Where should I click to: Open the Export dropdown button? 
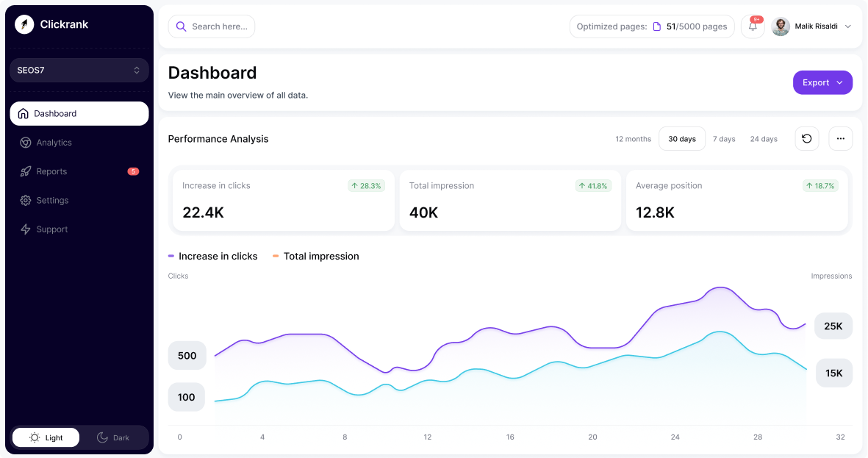(822, 83)
